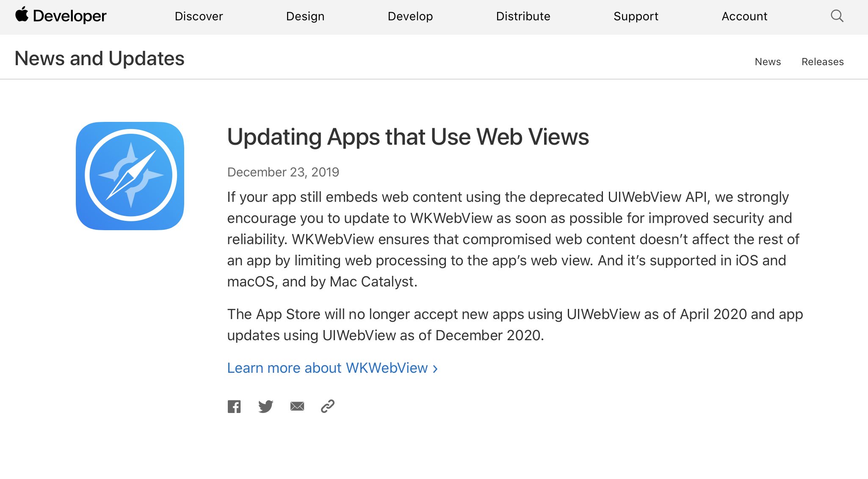Click the News and Updates heading

click(100, 58)
